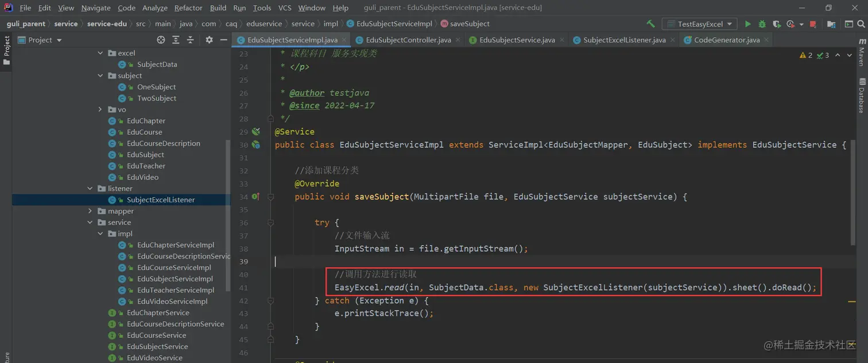Open the Maven tool window
Image resolution: width=868 pixels, height=363 pixels.
(862, 52)
